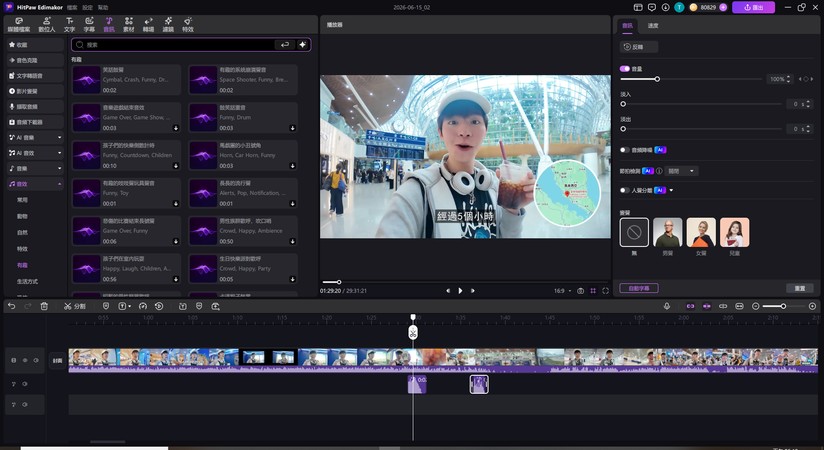Select the 'Cymbal, Crash, Funny' sound thumbnail
Viewport: 824px width, 450px height.
[86, 80]
